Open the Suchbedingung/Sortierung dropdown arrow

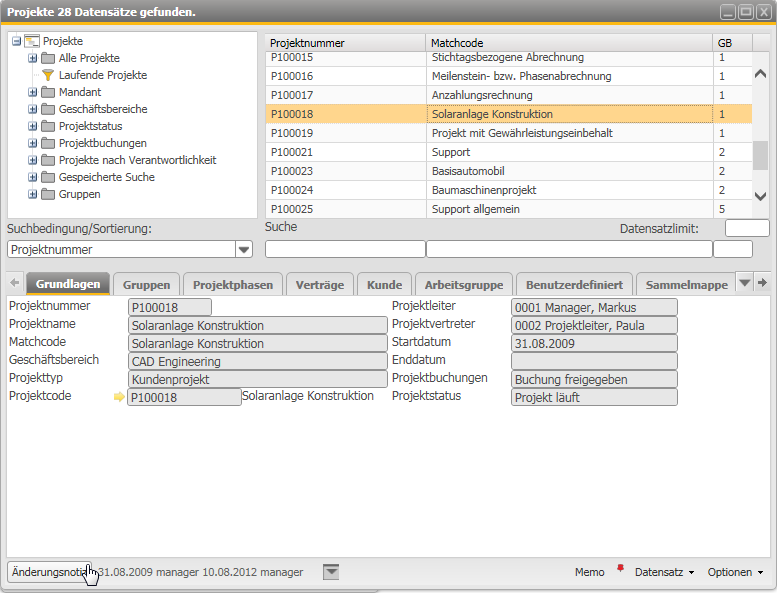[x=244, y=249]
